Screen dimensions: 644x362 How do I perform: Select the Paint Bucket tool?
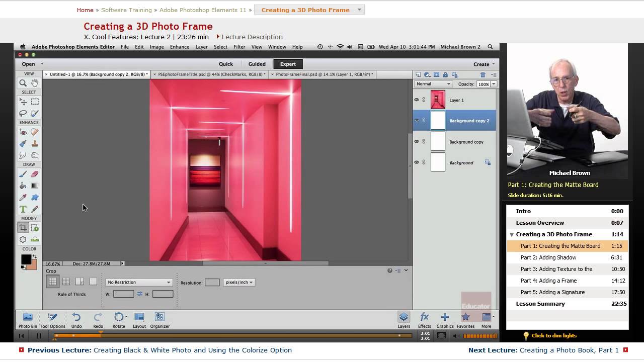click(x=23, y=186)
